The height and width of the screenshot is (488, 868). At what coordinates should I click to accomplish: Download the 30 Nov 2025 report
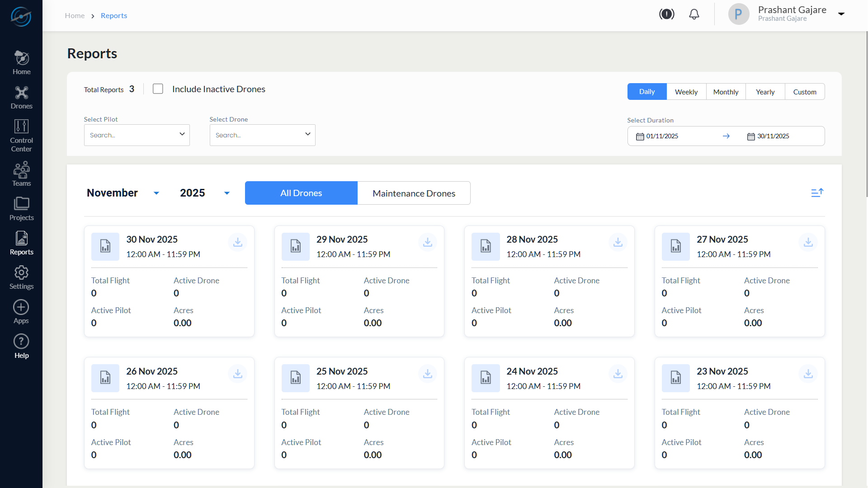click(x=237, y=243)
